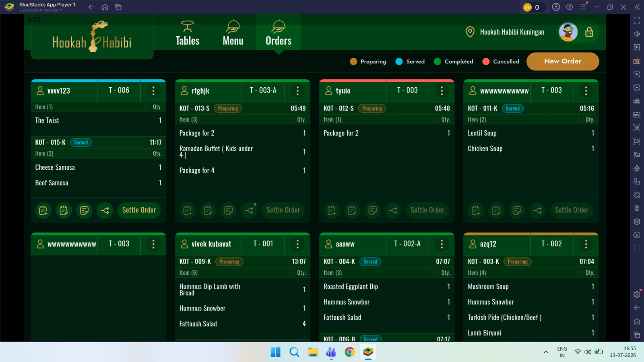Click 'Turkish Pide (Chicken/Beef )' item
644x362 pixels.
[x=504, y=317]
